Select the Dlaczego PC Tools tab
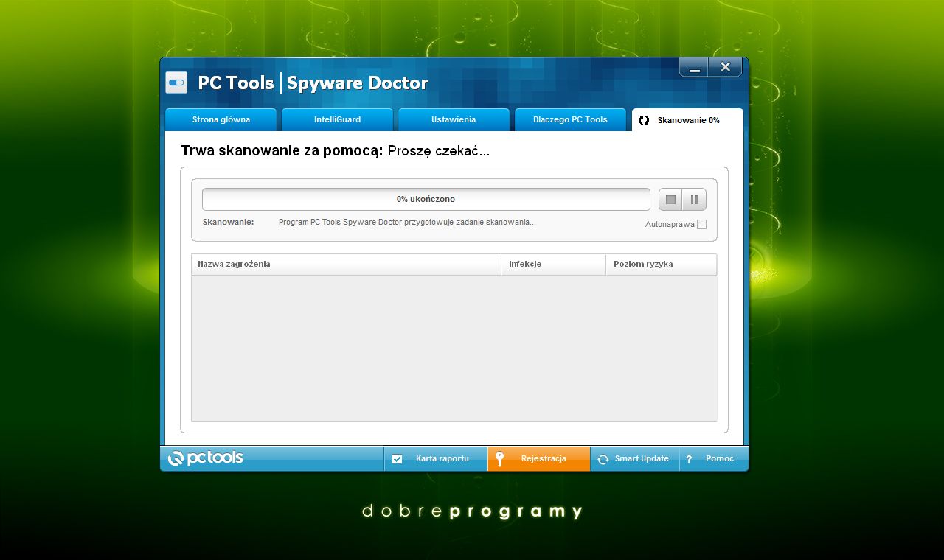The image size is (944, 560). 570,119
